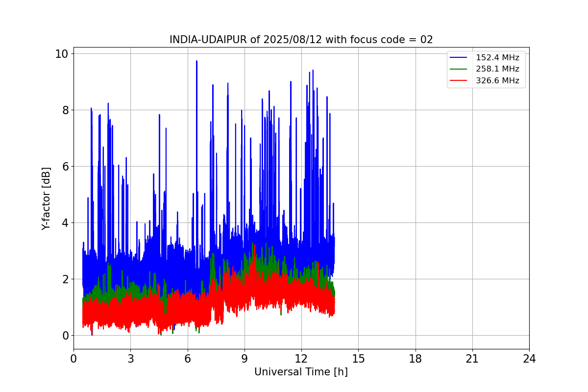Image resolution: width=588 pixels, height=392 pixels.
Task: Click the 258.1 MHz legend label
Action: [x=497, y=69]
